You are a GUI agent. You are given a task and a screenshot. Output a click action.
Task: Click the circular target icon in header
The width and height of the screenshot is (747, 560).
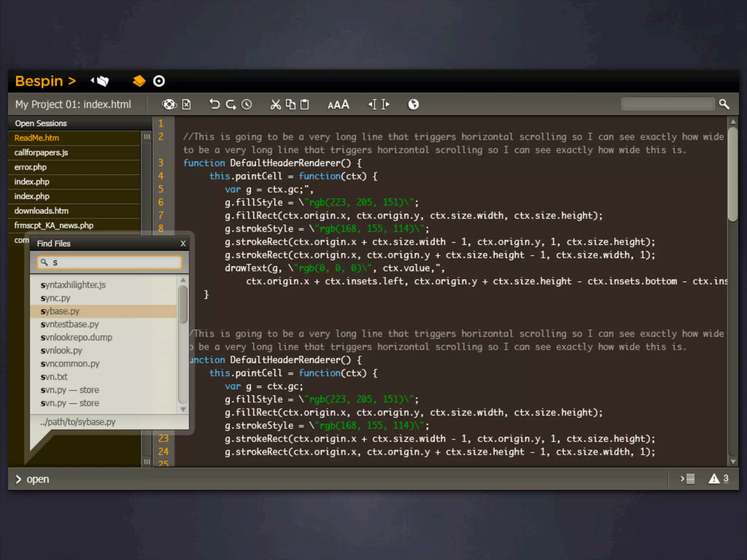[x=159, y=81]
